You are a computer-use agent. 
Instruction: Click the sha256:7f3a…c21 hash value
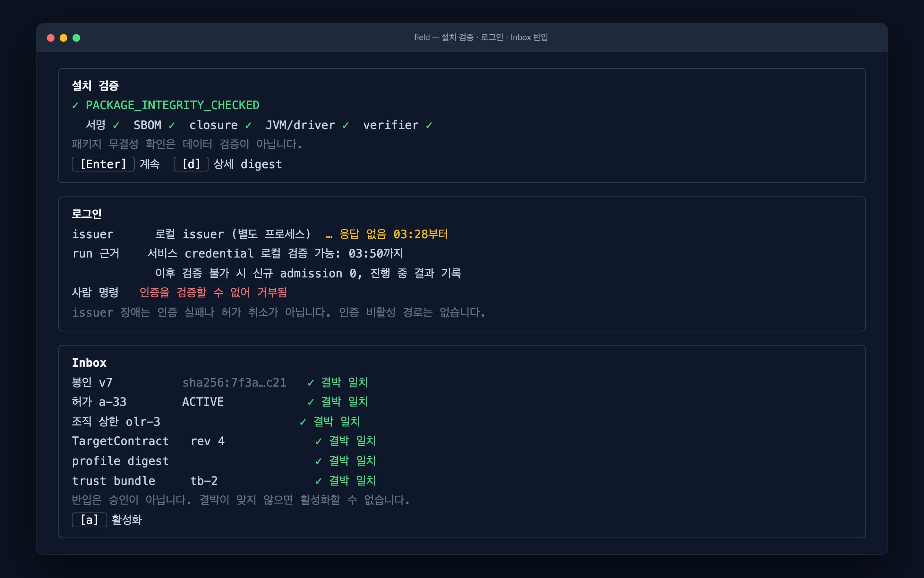point(235,383)
